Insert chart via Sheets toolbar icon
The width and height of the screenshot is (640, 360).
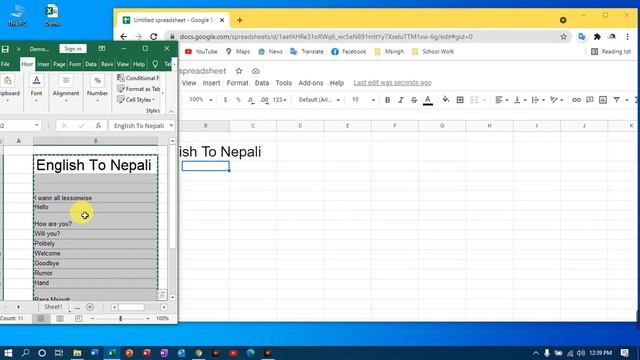[603, 100]
